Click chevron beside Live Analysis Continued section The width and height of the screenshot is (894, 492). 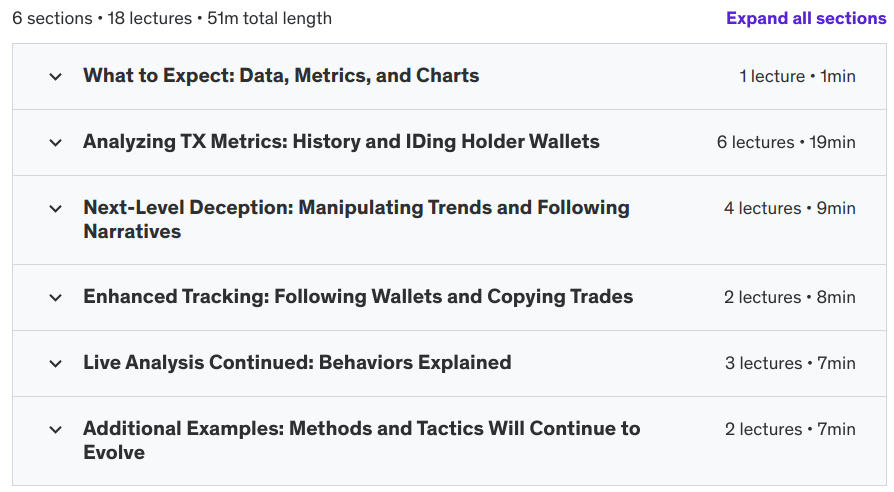(55, 363)
